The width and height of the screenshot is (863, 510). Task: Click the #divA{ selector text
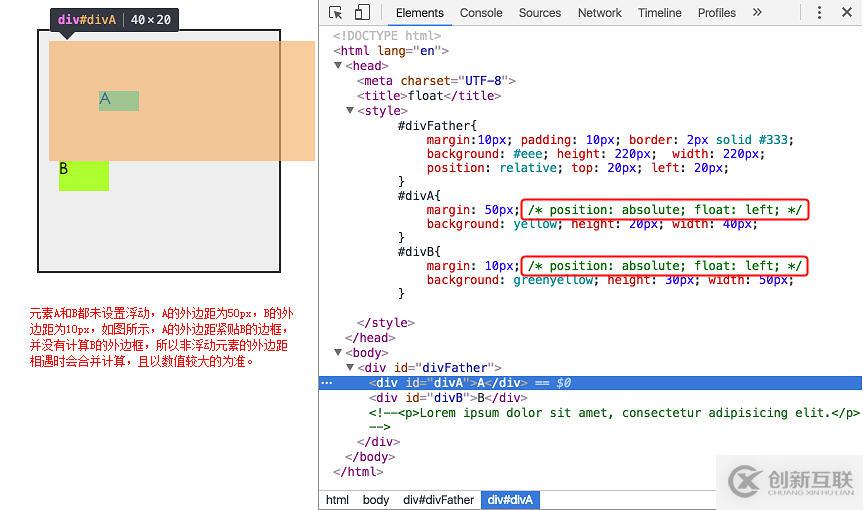[x=419, y=195]
